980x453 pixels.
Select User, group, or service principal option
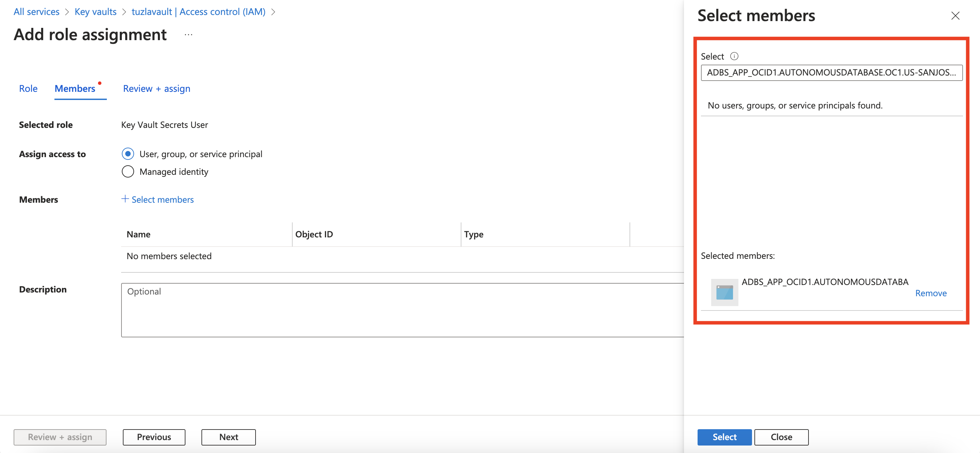[x=128, y=154]
